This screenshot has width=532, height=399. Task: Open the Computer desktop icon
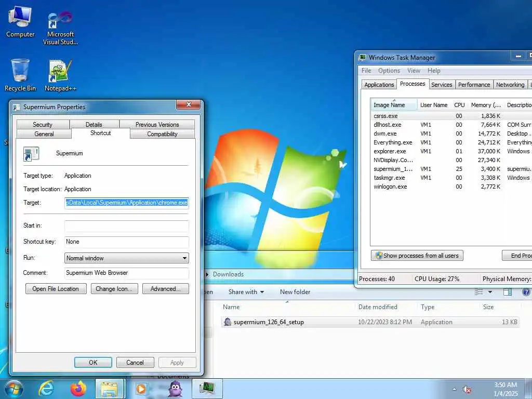pos(20,22)
